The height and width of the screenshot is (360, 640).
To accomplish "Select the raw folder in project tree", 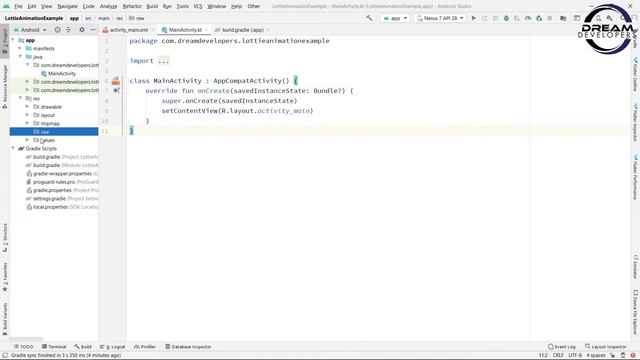I will 54,131.
